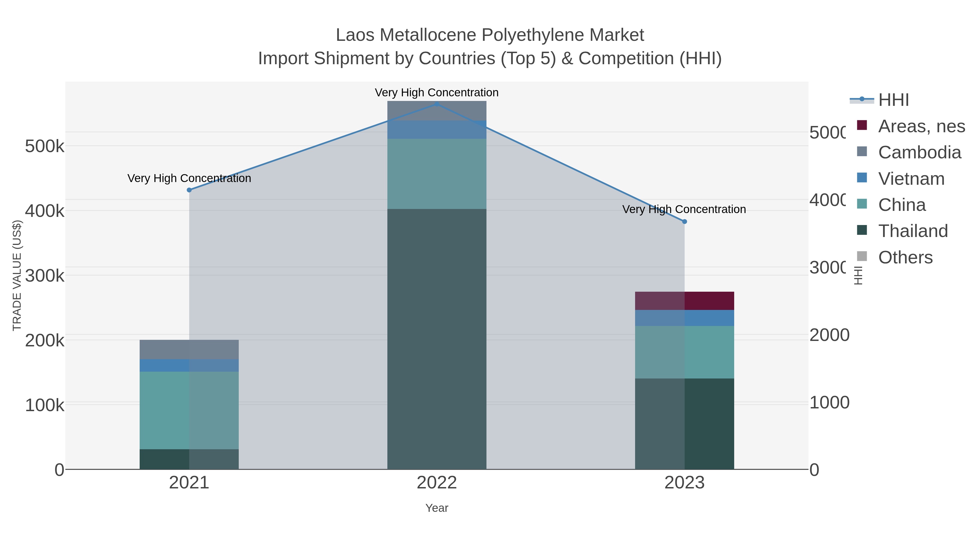This screenshot has height=551, width=980.
Task: Select the 2022 HHI data point
Action: [437, 104]
